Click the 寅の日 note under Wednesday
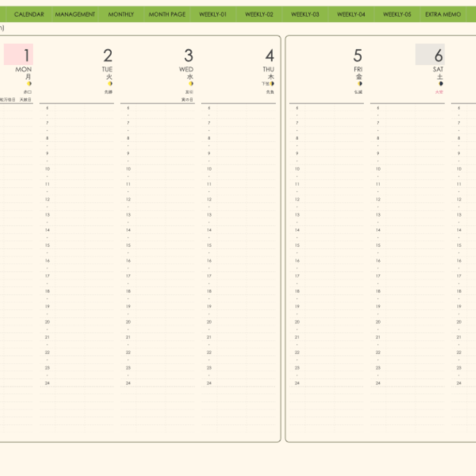 coord(187,99)
